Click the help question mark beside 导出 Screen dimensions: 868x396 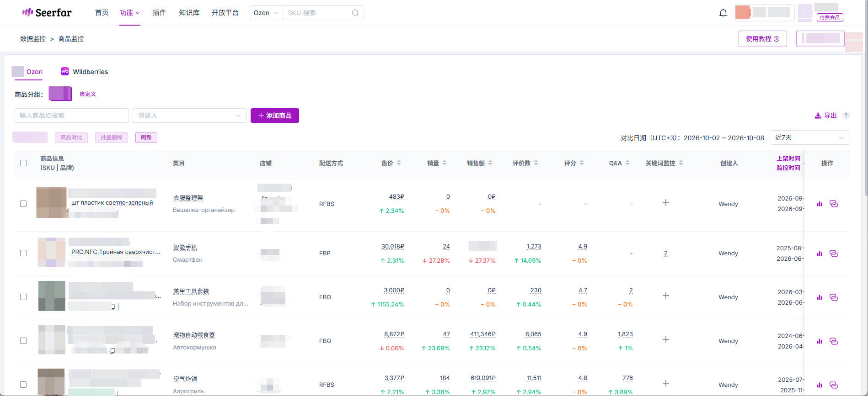(846, 116)
